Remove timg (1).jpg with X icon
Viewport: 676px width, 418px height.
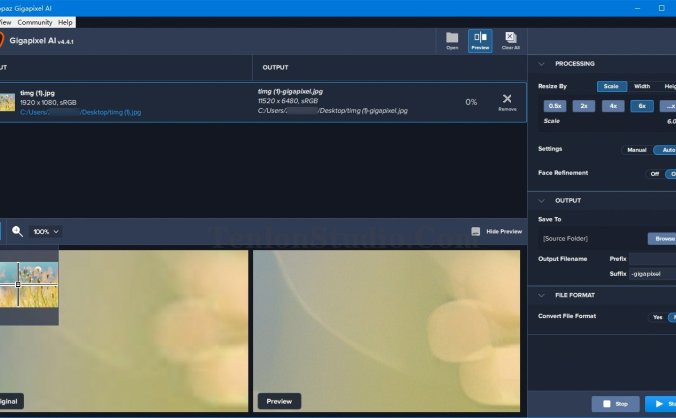(x=507, y=99)
